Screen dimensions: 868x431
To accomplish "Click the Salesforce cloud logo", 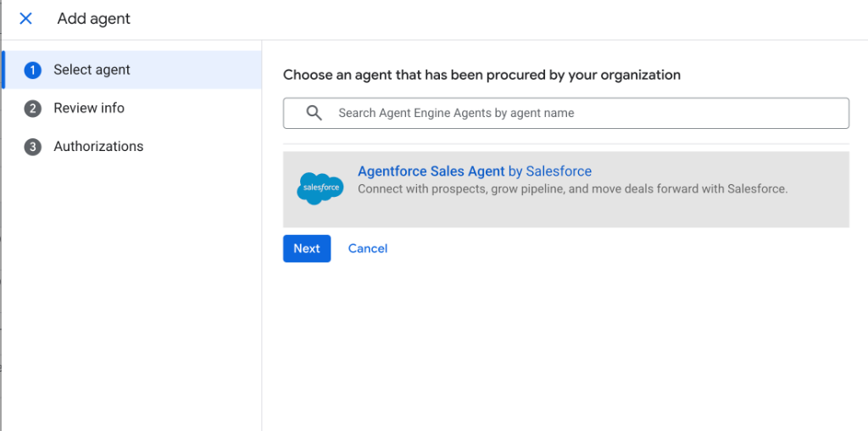I will point(320,188).
